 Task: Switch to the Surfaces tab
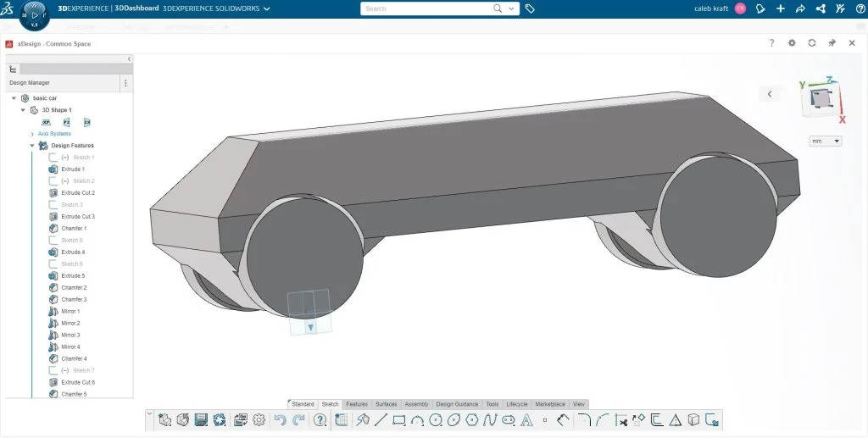[387, 404]
